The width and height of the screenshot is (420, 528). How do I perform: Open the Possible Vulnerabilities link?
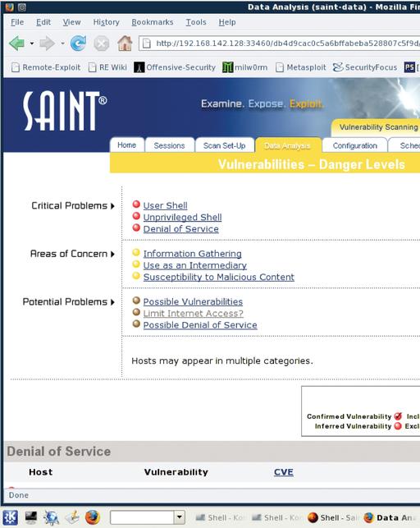click(193, 301)
